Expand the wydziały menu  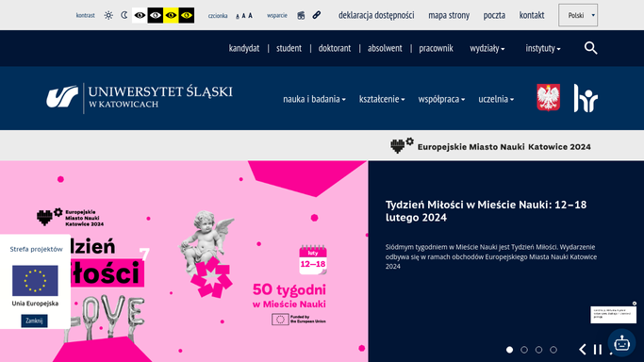(487, 48)
